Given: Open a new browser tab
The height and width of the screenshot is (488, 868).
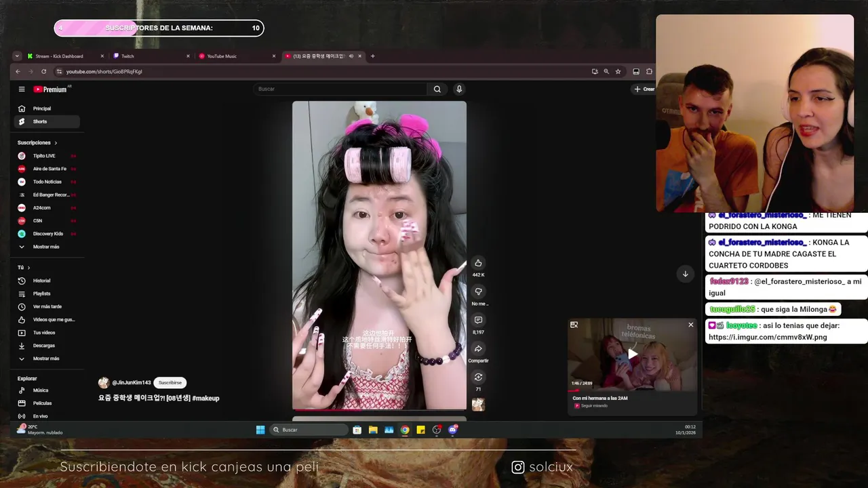Looking at the screenshot, I should tap(372, 56).
